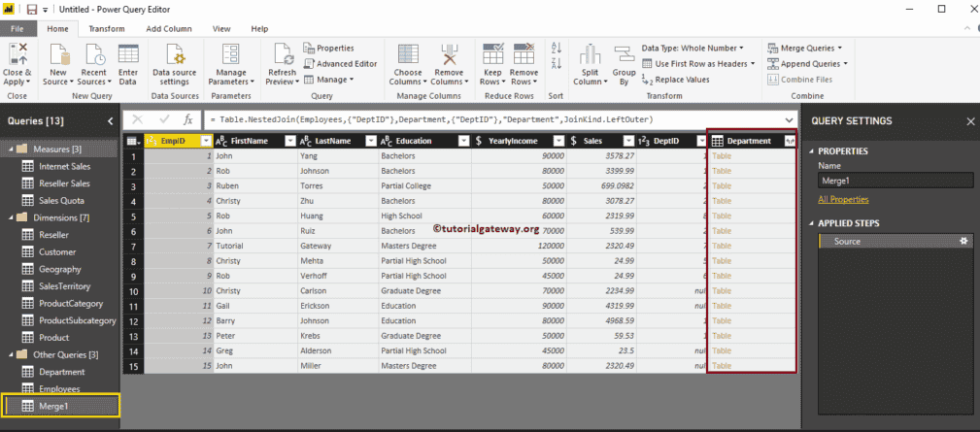Collapse the Other Queries [3] folder
980x432 pixels.
(x=12, y=354)
